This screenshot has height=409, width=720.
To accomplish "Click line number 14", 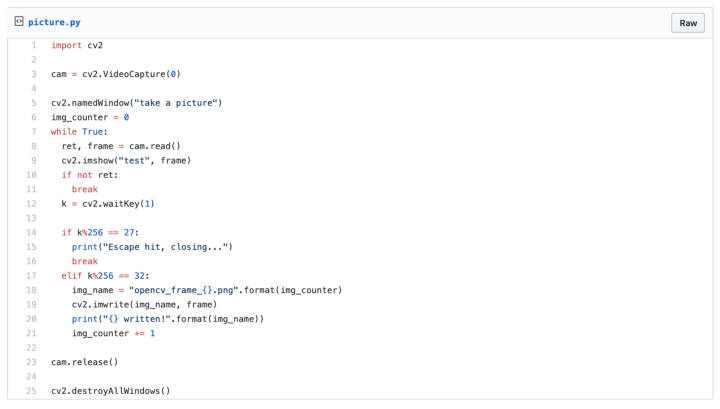I will click(x=31, y=233).
